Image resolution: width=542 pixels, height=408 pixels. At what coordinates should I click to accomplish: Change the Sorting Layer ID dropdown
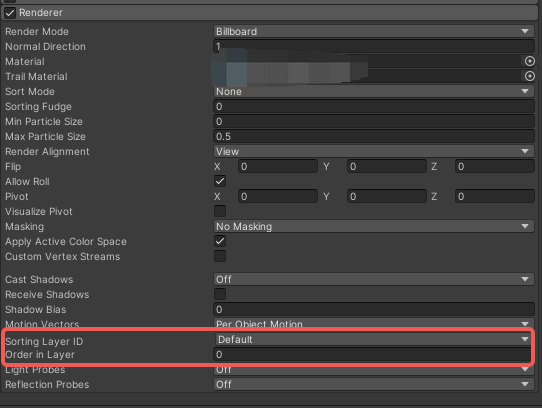click(374, 339)
